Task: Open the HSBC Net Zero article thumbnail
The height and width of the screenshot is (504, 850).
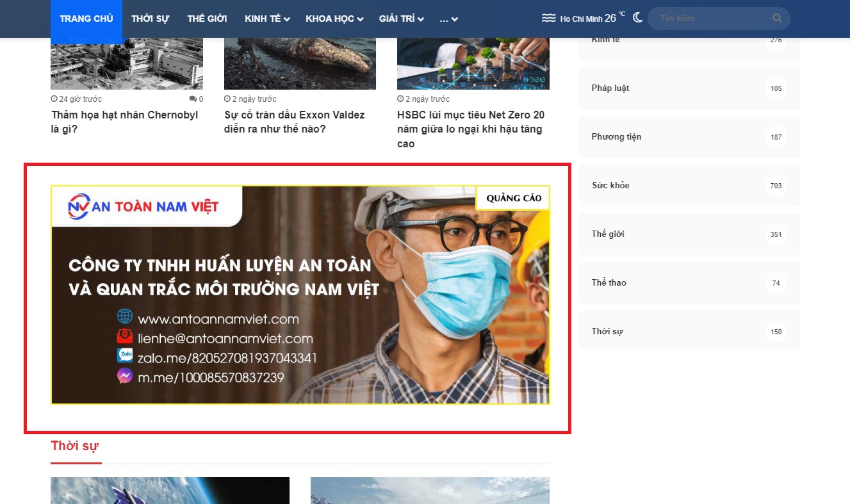Action: coord(473,63)
